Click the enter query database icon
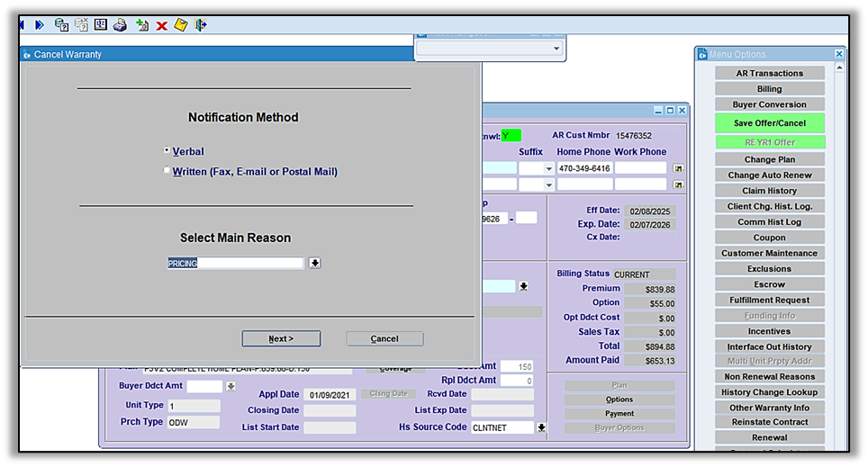 pos(61,25)
